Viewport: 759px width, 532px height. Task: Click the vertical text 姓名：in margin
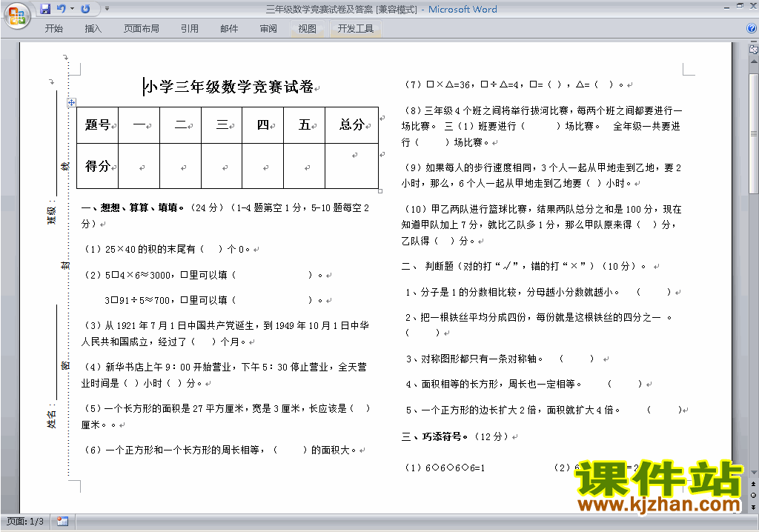tap(51, 416)
